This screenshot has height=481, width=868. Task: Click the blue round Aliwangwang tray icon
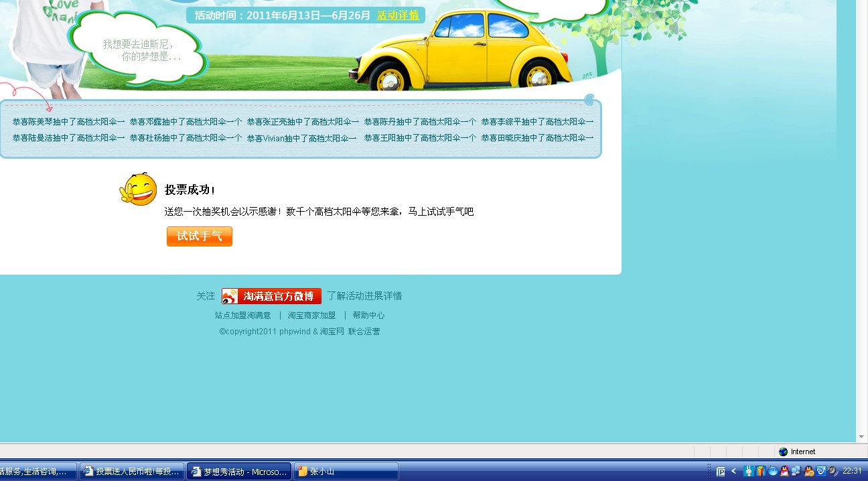point(773,471)
